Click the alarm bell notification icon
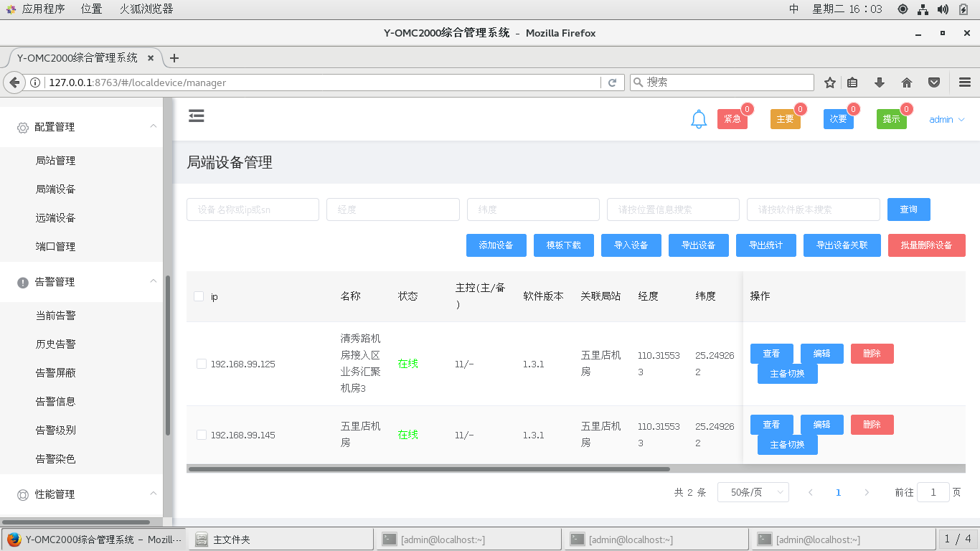This screenshot has width=980, height=551. click(699, 120)
